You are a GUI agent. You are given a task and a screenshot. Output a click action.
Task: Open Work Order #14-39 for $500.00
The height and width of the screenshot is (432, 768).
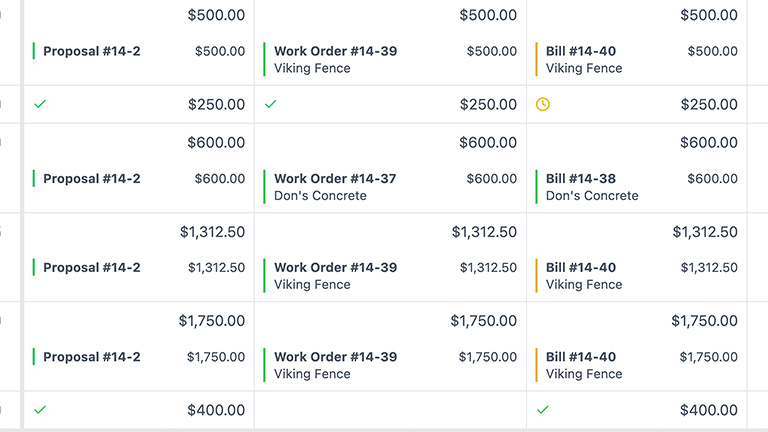(x=335, y=51)
